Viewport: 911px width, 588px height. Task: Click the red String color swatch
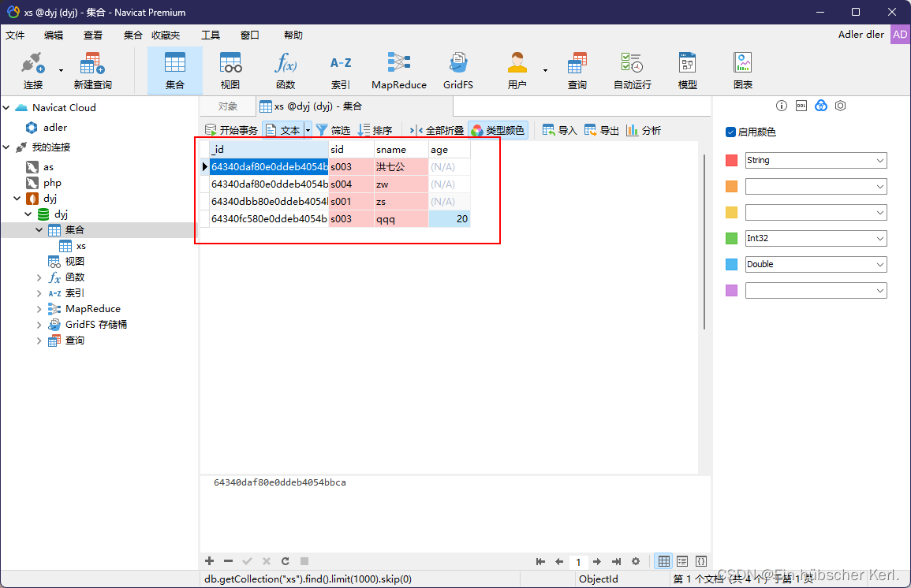click(x=731, y=160)
